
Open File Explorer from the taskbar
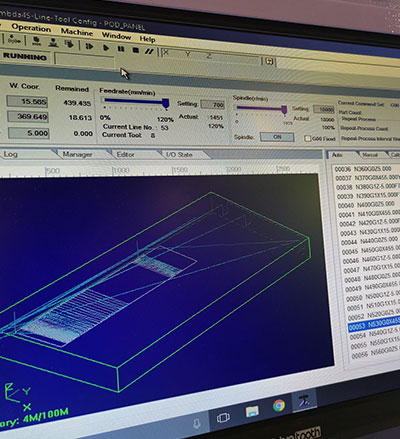252,411
